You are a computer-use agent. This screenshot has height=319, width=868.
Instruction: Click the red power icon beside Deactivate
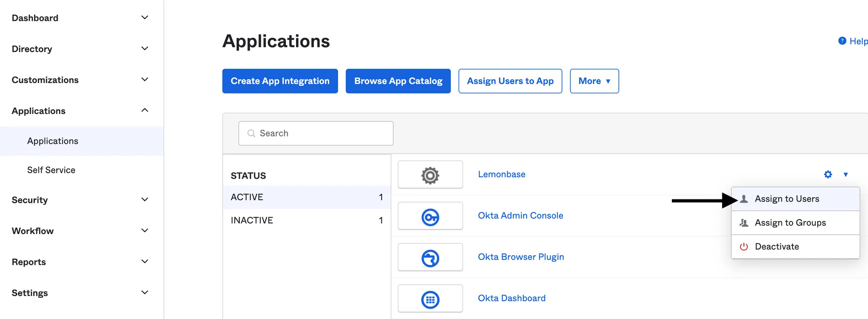(744, 247)
